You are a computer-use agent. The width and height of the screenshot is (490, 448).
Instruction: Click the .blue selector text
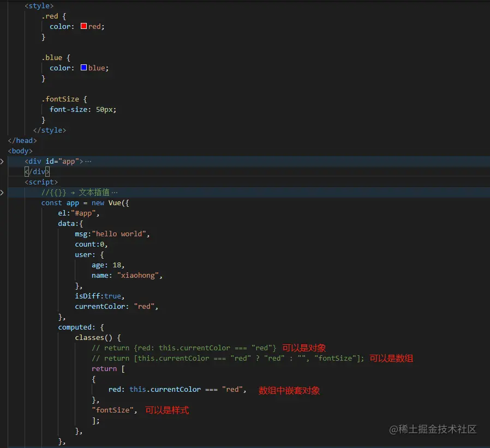pyautogui.click(x=52, y=58)
